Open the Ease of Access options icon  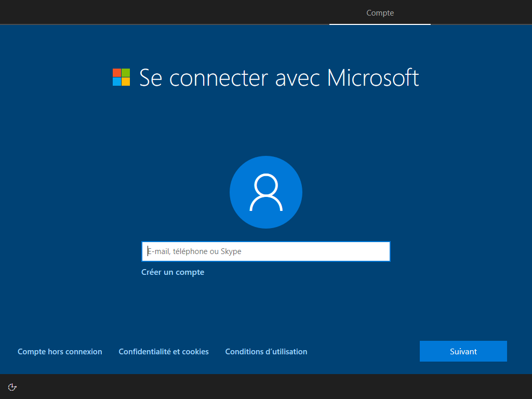[12, 387]
